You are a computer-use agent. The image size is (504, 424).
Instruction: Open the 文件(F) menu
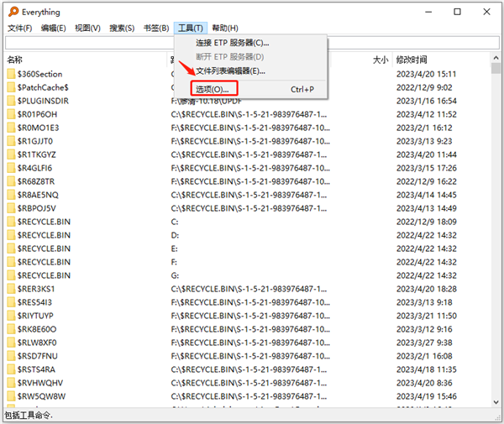[20, 29]
